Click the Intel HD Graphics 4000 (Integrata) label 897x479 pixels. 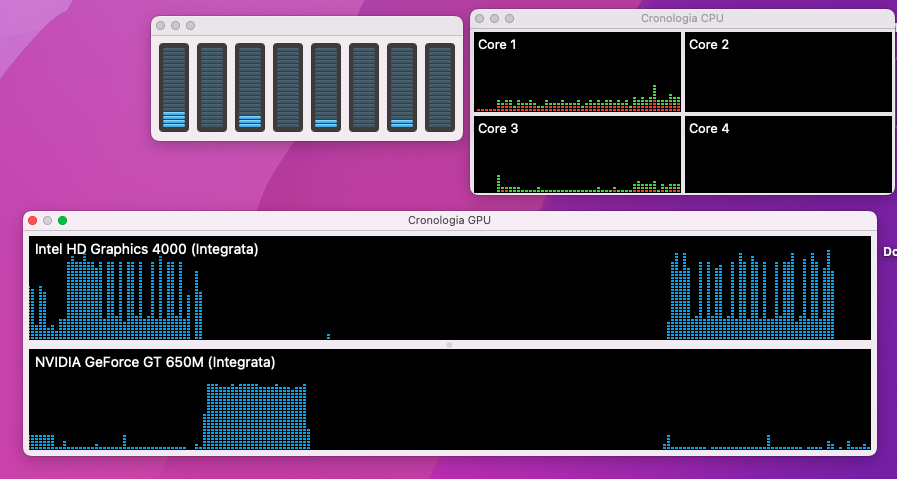pos(146,250)
